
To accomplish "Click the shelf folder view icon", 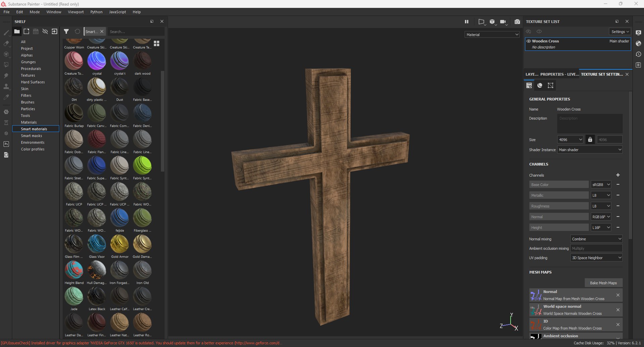I will click(x=17, y=32).
